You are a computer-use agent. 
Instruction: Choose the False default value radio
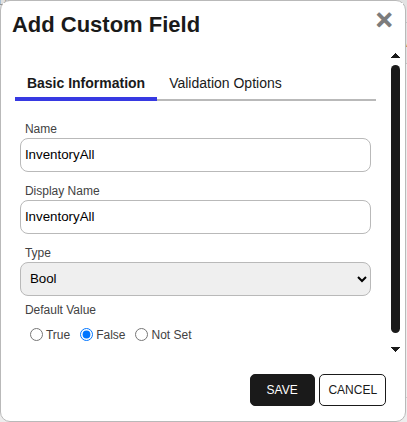coord(86,335)
